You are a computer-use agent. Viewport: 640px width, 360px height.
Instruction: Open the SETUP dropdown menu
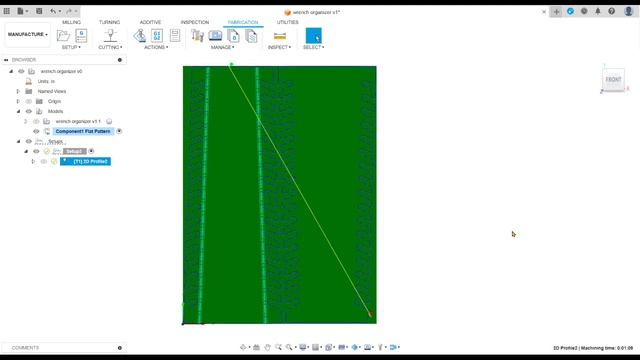coord(71,47)
